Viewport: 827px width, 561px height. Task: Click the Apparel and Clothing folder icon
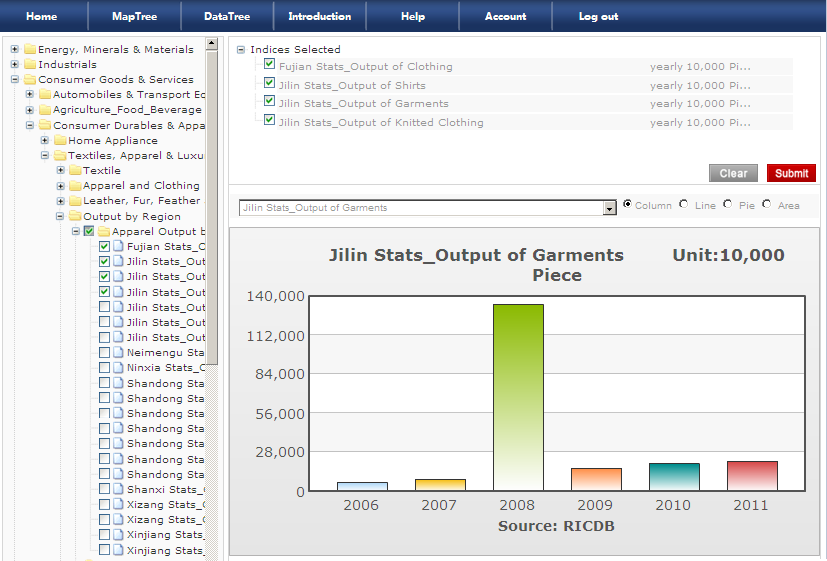click(75, 186)
